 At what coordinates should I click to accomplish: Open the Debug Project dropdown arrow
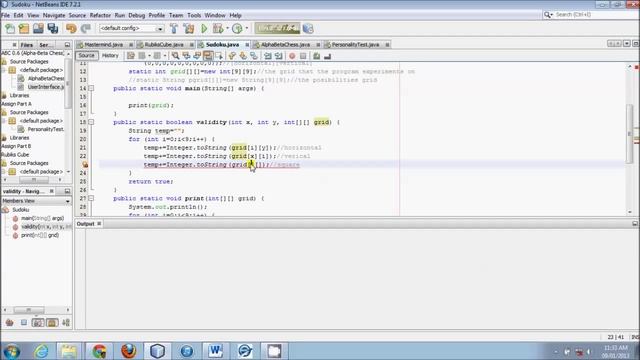coord(227,28)
